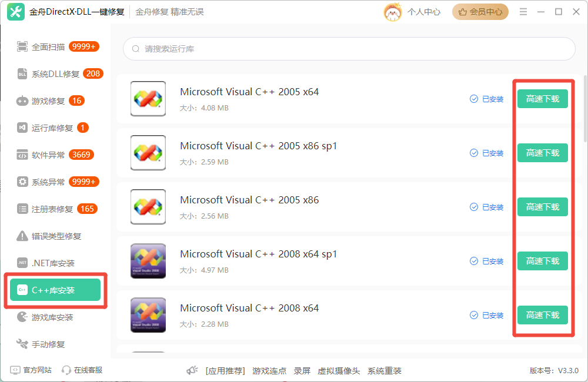
Task: Select the C++库安装 sidebar item
Action: 55,290
